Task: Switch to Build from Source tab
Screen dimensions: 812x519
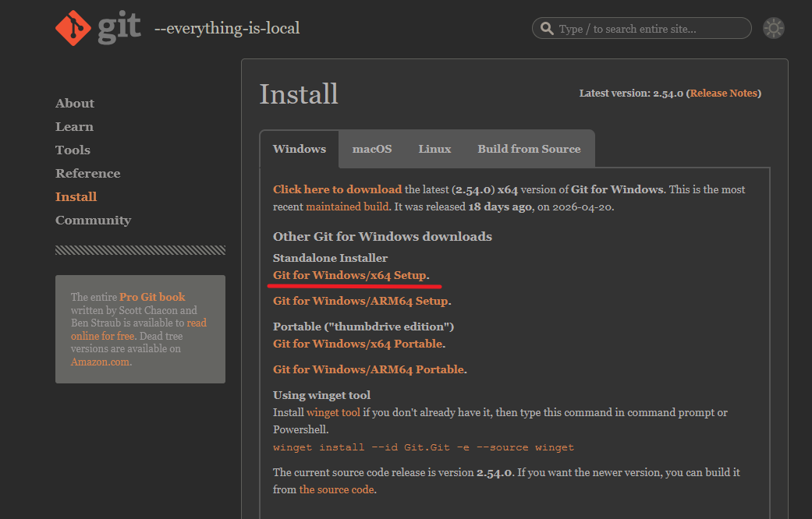Action: 529,149
